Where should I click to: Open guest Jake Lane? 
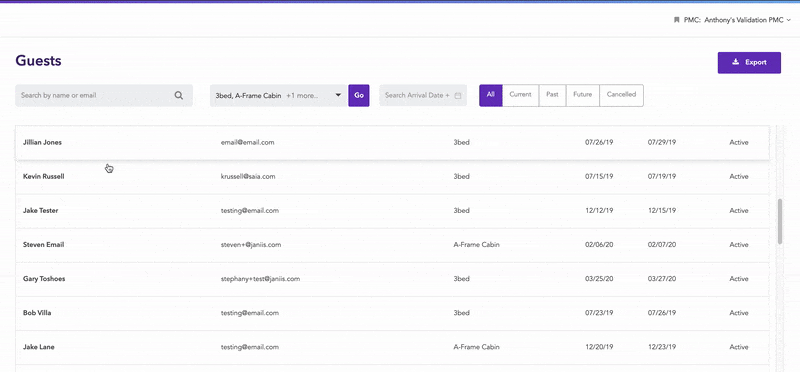coord(392,348)
